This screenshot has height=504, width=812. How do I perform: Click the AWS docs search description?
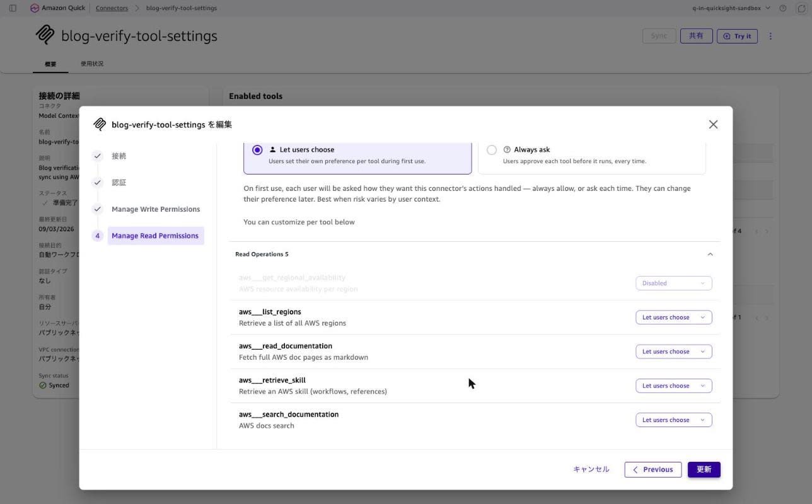click(267, 426)
